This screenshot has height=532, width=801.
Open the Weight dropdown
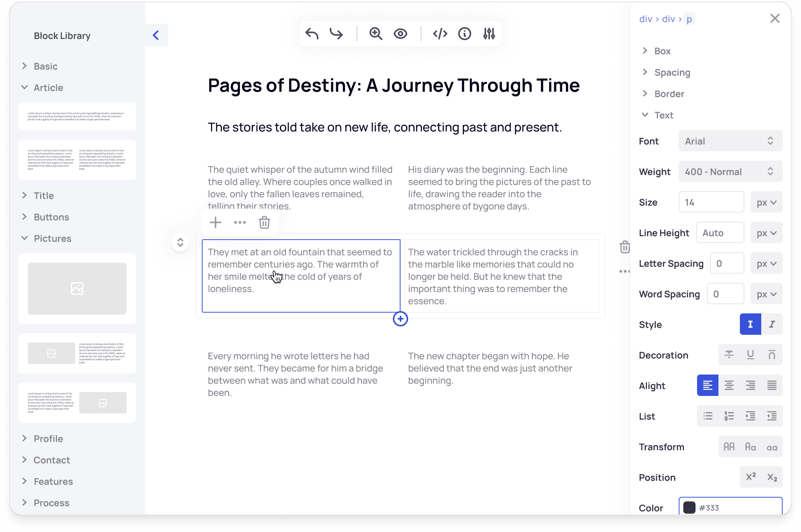click(731, 172)
